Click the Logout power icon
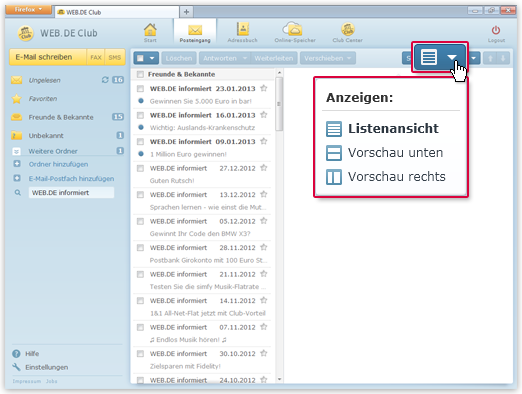This screenshot has width=522, height=394. coord(496,30)
